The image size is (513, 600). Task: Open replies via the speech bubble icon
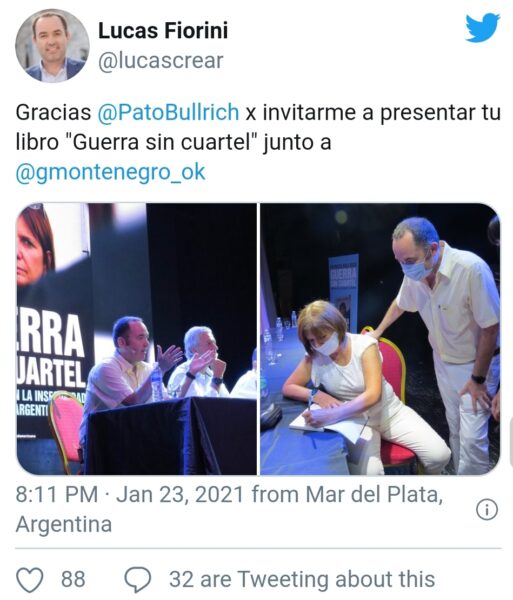[138, 580]
